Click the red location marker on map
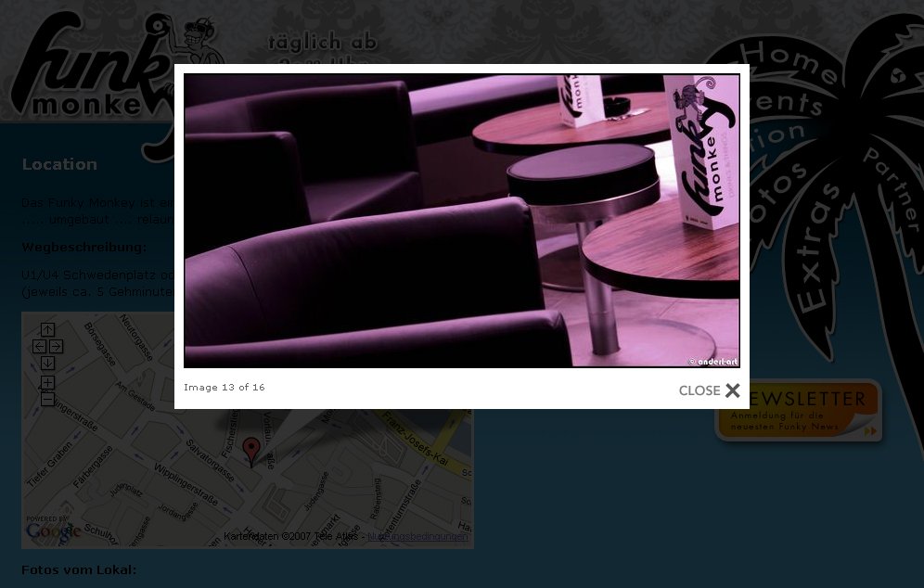 250,451
